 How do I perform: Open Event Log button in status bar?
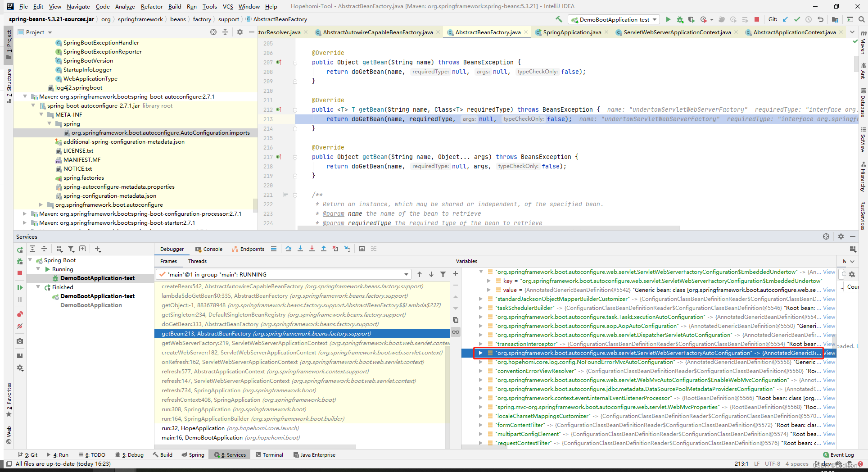[838, 454]
